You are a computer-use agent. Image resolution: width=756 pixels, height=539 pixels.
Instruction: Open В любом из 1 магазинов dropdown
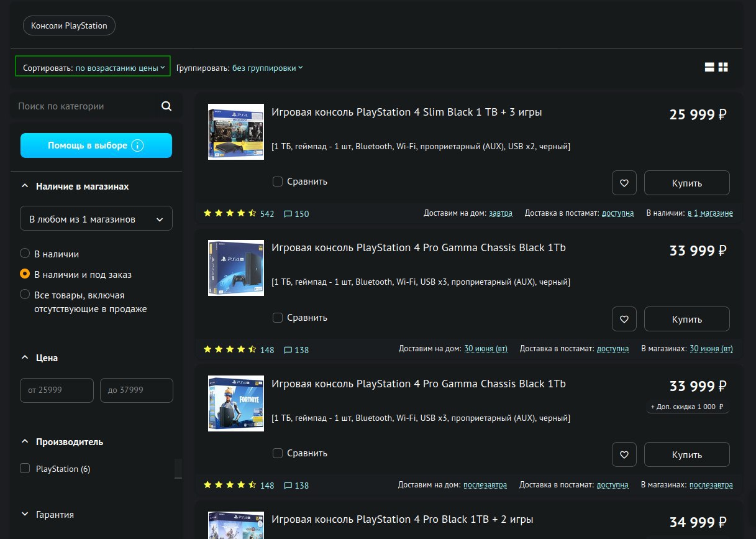click(96, 218)
